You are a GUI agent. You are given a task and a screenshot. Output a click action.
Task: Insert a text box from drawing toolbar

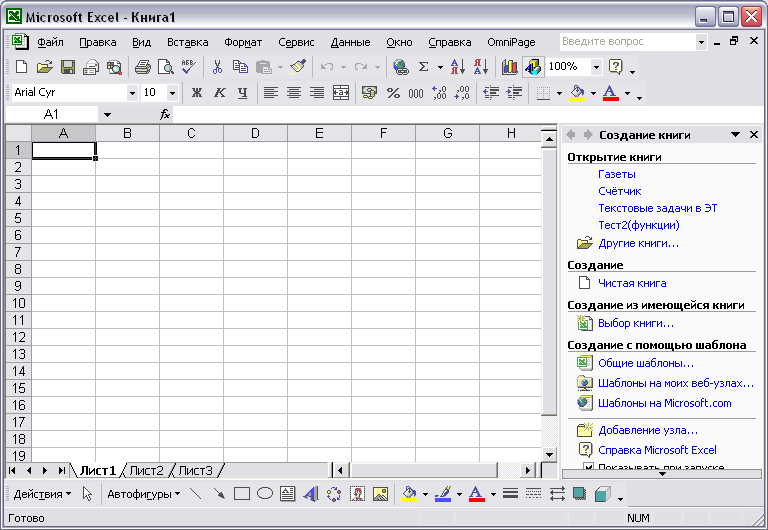click(x=288, y=494)
